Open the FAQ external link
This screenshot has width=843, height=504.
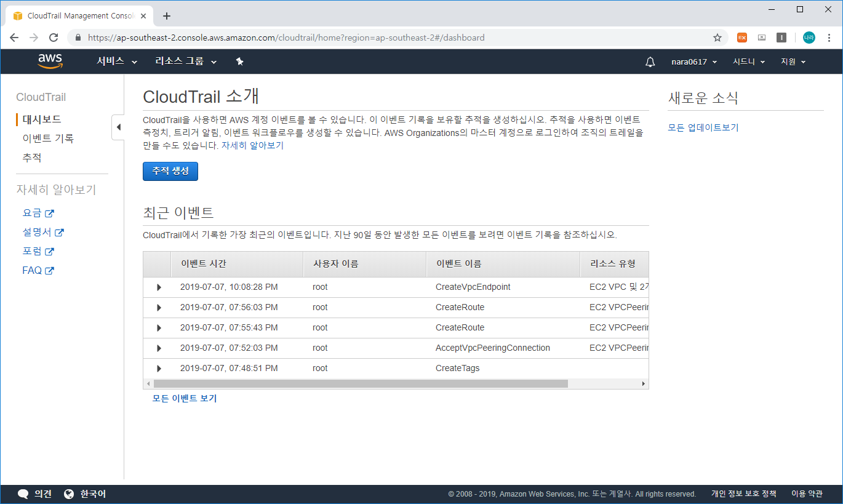[x=38, y=270]
